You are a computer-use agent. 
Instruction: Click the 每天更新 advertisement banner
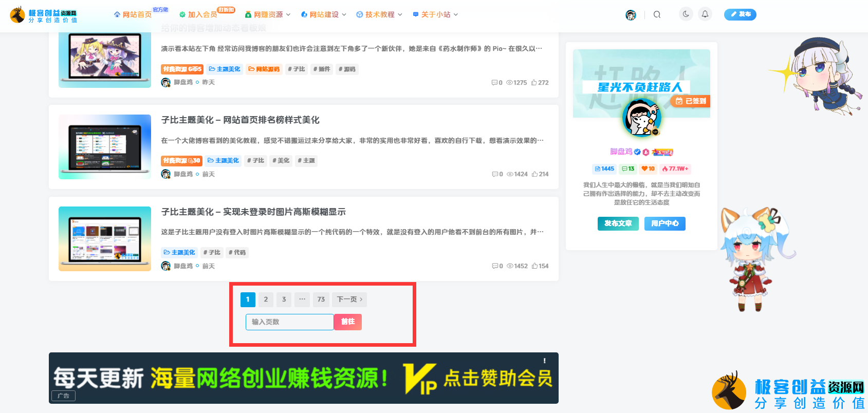(x=304, y=378)
